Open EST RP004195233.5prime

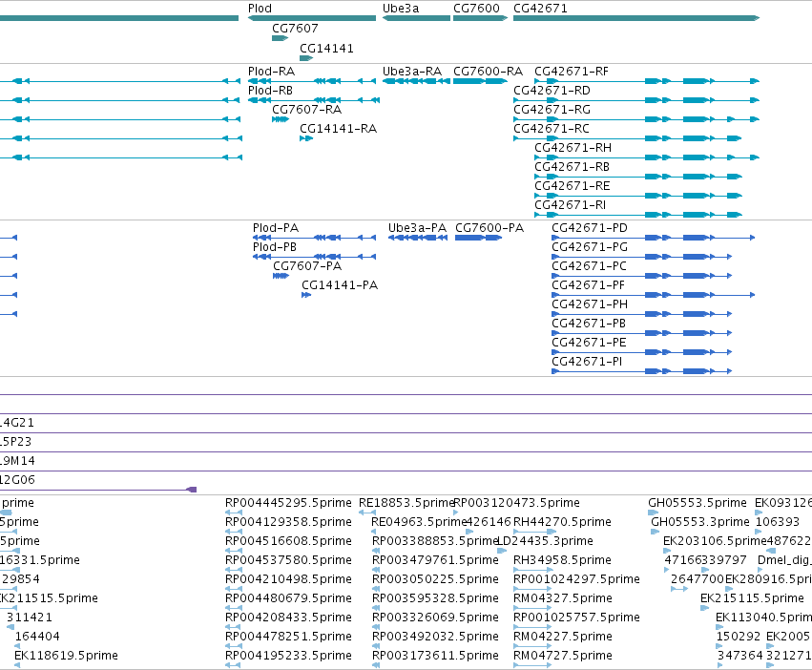288,656
